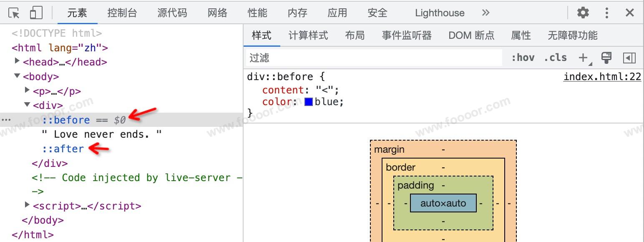
Task: Toggle the device toolbar icon
Action: point(36,13)
